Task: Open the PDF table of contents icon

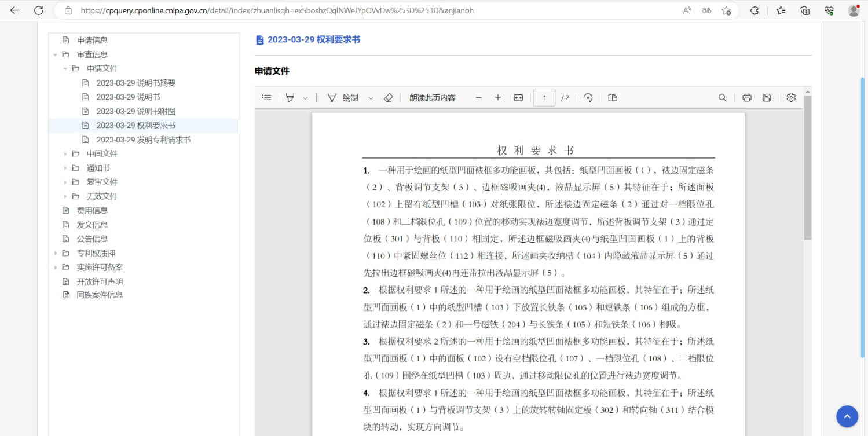Action: [266, 98]
